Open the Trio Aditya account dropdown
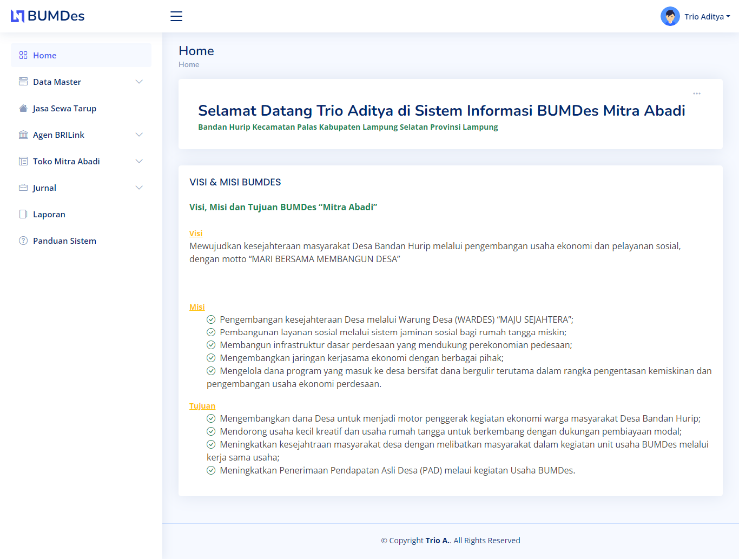The height and width of the screenshot is (560, 739). tap(707, 17)
